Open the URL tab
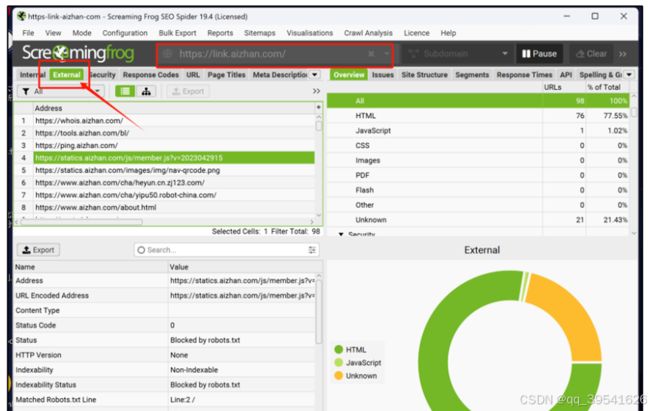Viewport: 650px width, 411px height. point(193,75)
